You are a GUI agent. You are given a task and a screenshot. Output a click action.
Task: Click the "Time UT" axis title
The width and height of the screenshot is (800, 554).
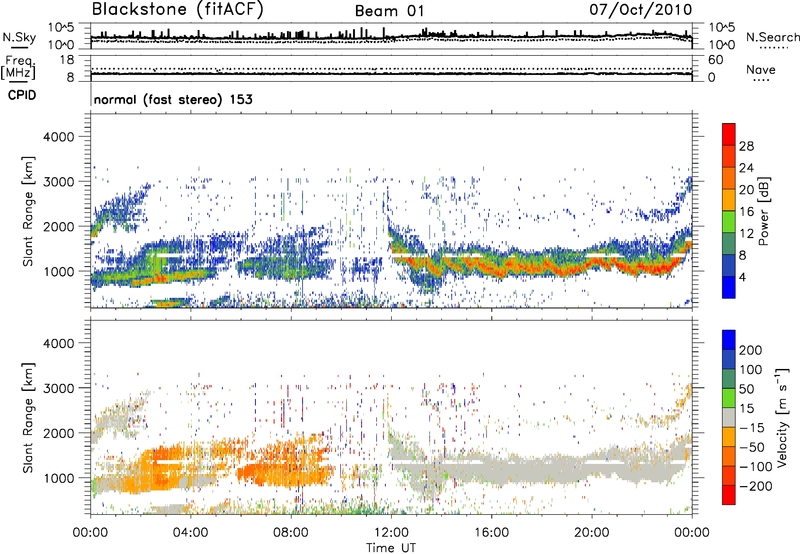(x=391, y=547)
